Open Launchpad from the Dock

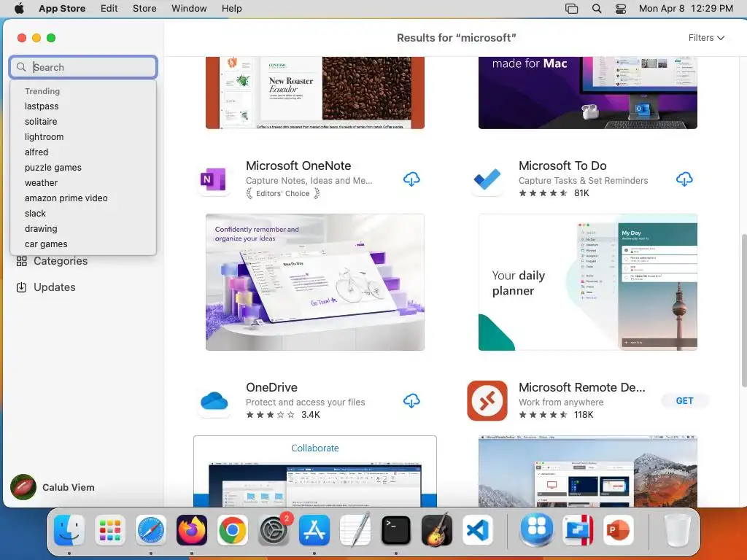(110, 530)
